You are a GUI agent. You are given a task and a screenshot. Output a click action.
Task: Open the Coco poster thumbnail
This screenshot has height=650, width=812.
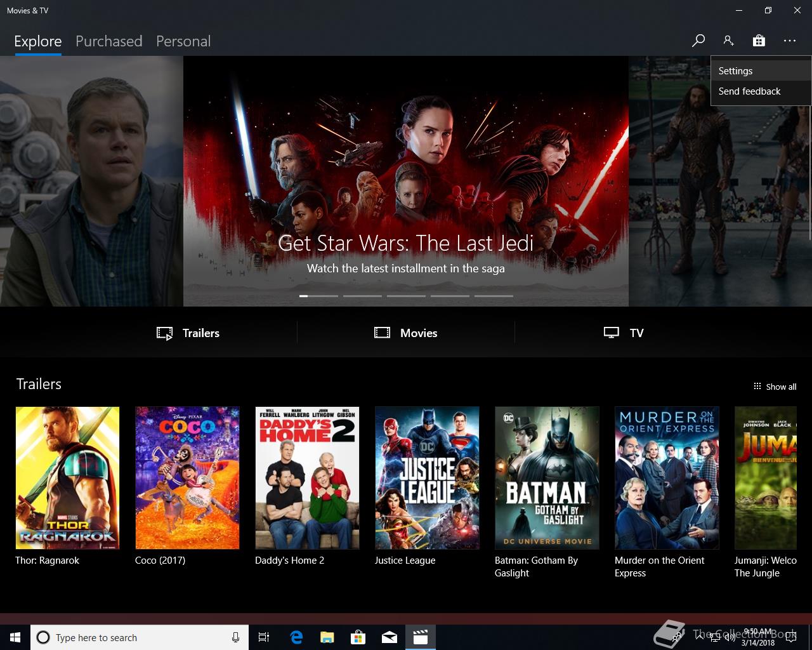pyautogui.click(x=187, y=478)
